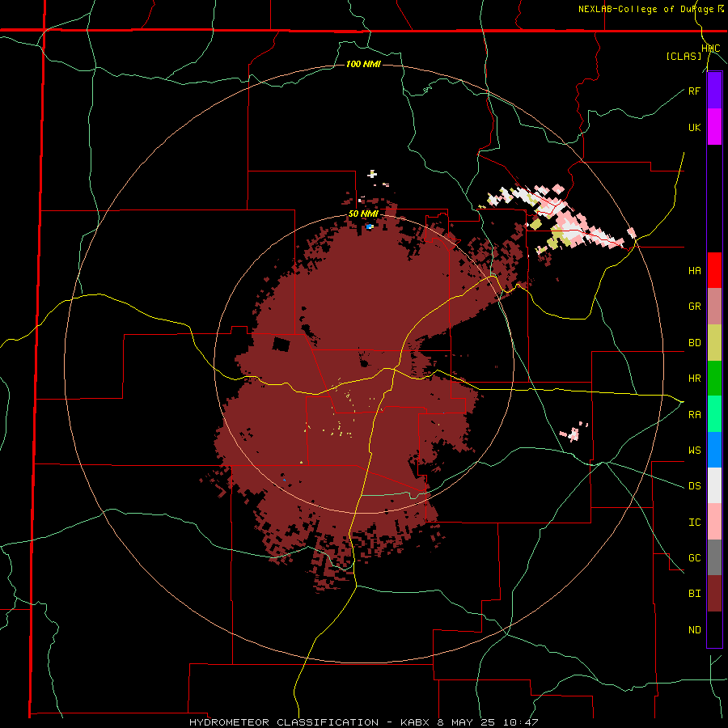This screenshot has width=728, height=728.
Task: Select the BD olive-yellow legend swatch
Action: [x=714, y=343]
